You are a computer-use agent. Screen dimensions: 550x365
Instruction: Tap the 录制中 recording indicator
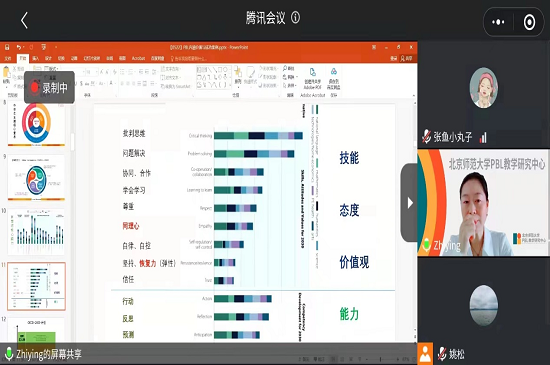click(x=49, y=87)
